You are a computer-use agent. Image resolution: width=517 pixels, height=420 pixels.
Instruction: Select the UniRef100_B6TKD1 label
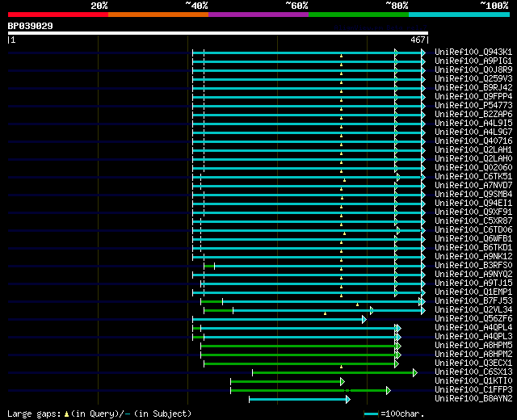473,248
